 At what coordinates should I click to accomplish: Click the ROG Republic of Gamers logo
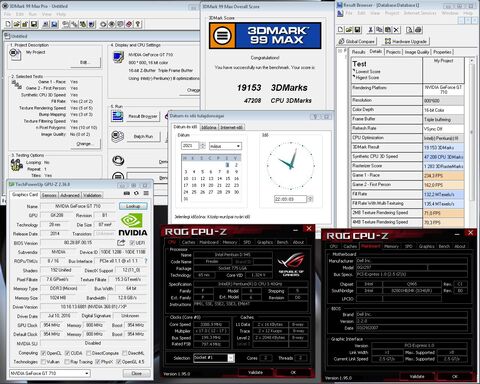tap(291, 265)
